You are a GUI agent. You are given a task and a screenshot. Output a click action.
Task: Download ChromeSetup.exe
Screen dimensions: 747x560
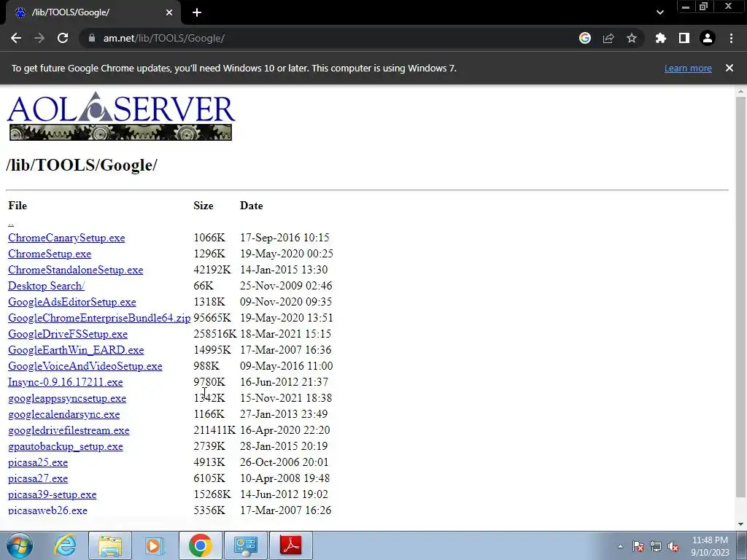[x=50, y=254]
